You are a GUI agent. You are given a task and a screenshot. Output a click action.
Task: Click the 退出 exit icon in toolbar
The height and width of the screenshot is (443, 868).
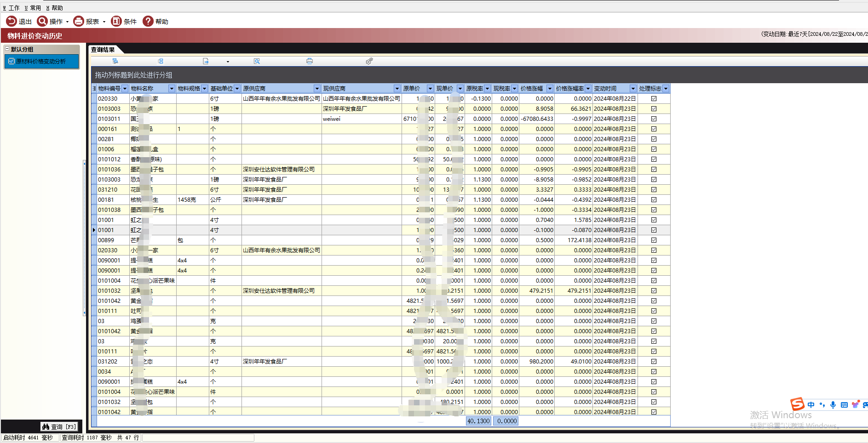click(11, 21)
